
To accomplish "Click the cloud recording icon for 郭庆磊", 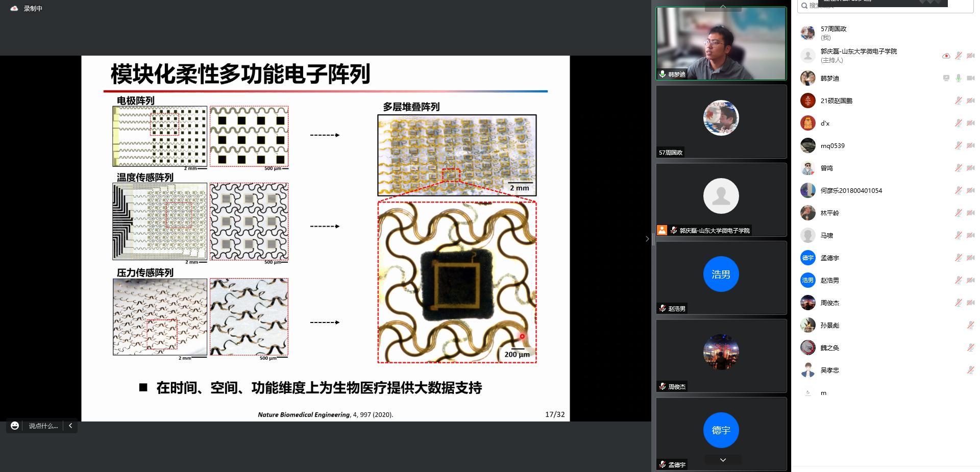I will pos(946,56).
